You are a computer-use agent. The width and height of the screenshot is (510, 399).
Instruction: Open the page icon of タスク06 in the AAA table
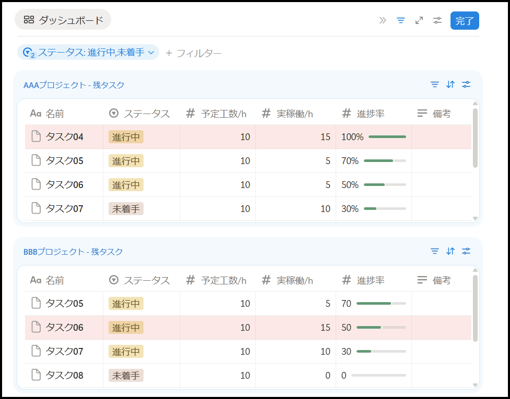pos(36,184)
